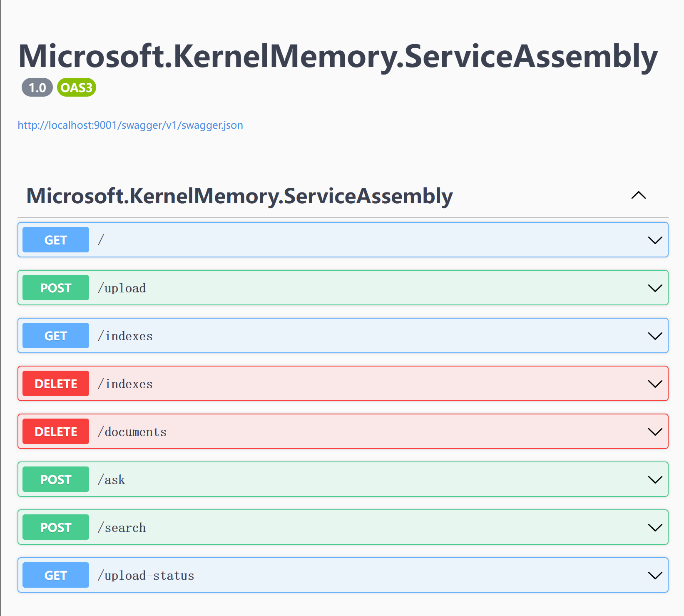The height and width of the screenshot is (616, 684).
Task: Open the swagger.json localhost link
Action: (130, 125)
